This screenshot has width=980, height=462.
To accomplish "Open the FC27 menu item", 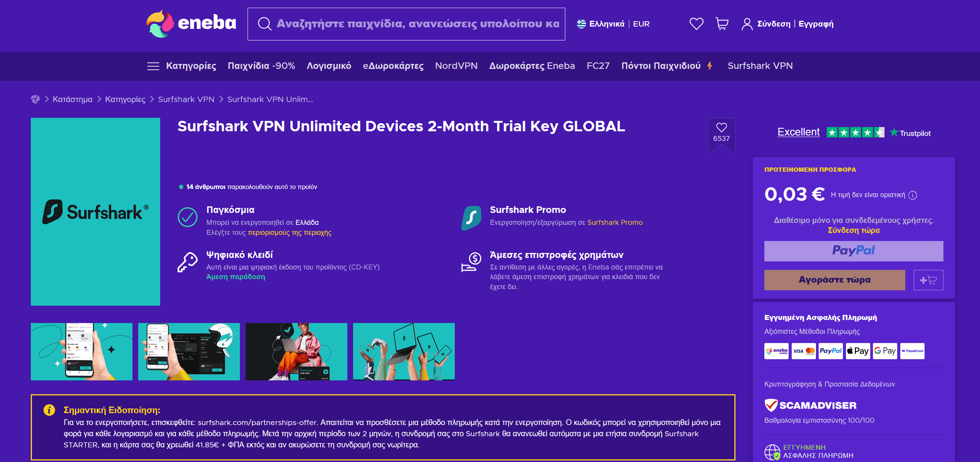I will [x=598, y=66].
